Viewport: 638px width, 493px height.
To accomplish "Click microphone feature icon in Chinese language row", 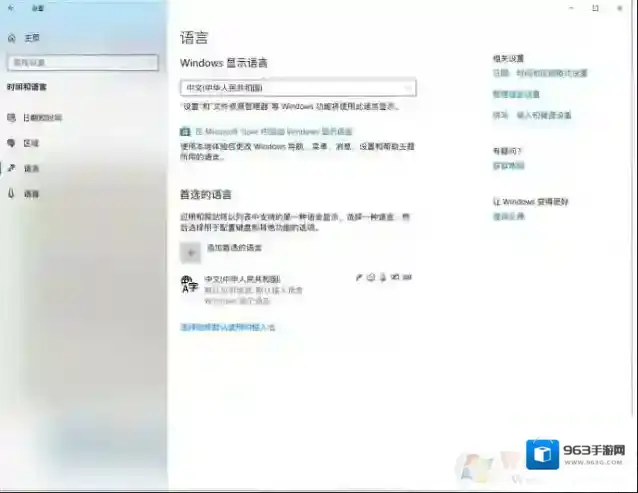I will tap(383, 277).
